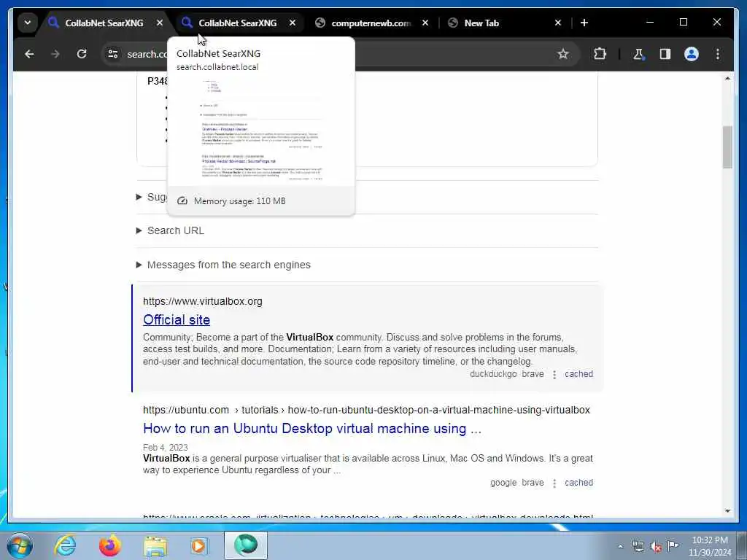
Task: Switch to the second CollabNet SearXNG tab
Action: pos(237,23)
